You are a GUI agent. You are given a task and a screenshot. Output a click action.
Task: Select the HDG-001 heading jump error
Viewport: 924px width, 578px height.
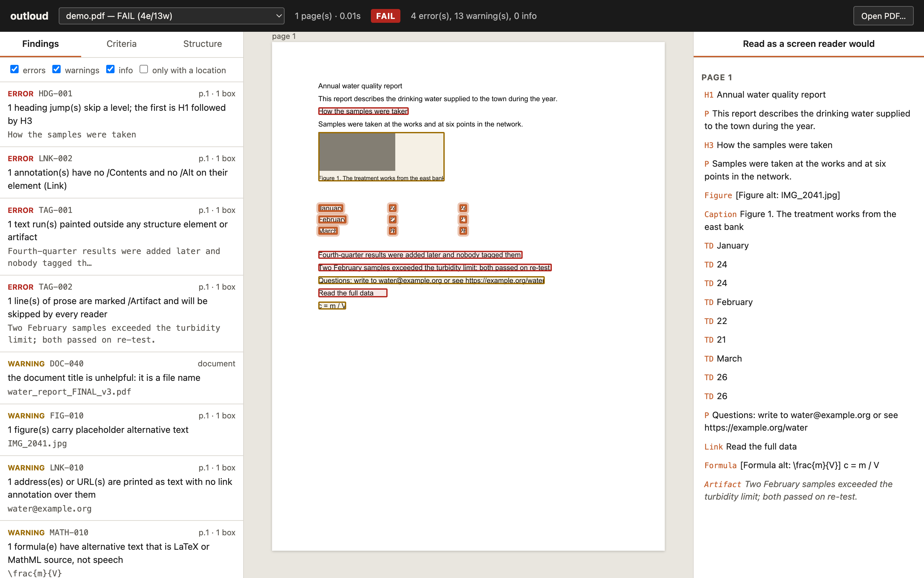(x=121, y=114)
